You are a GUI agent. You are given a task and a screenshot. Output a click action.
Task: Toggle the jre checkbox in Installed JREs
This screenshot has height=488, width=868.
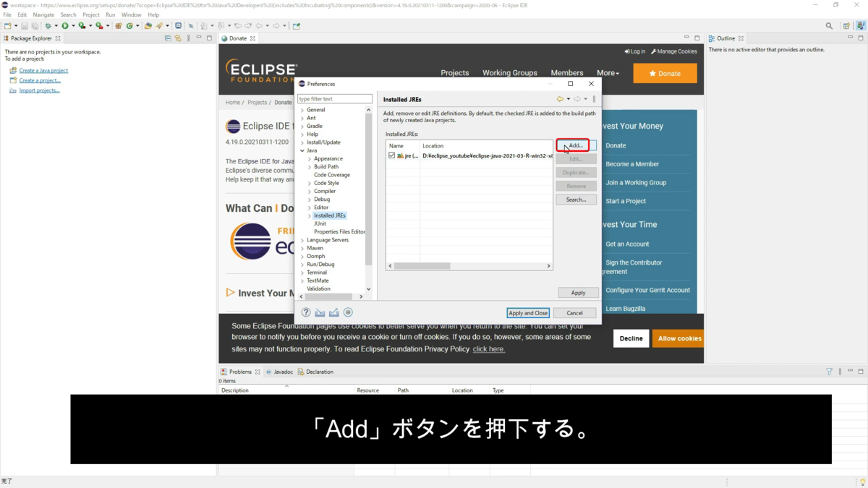point(391,155)
